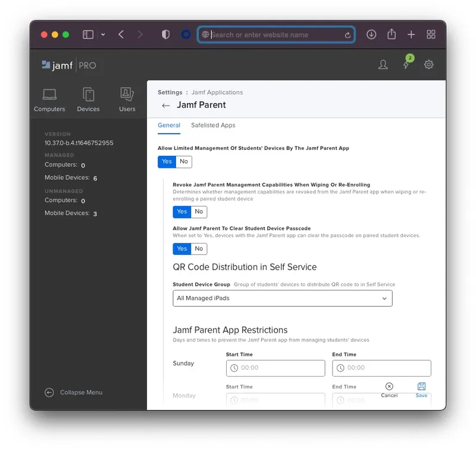Open the Student Device Group dropdown

[x=282, y=298]
